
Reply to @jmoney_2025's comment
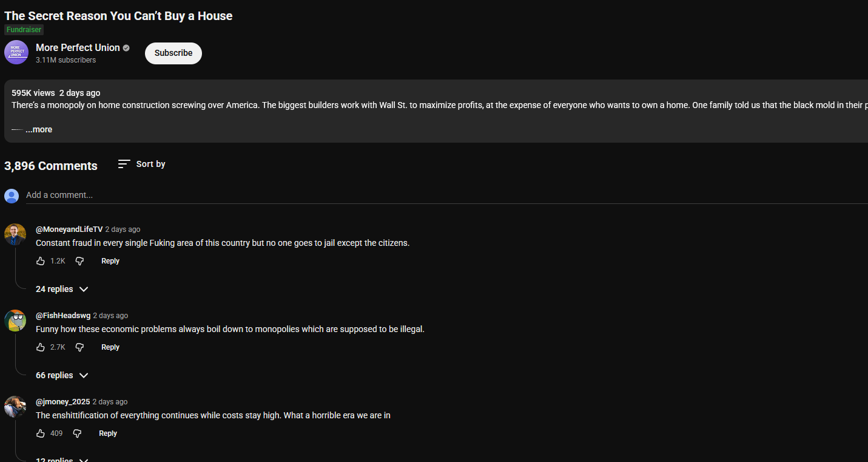pos(108,433)
